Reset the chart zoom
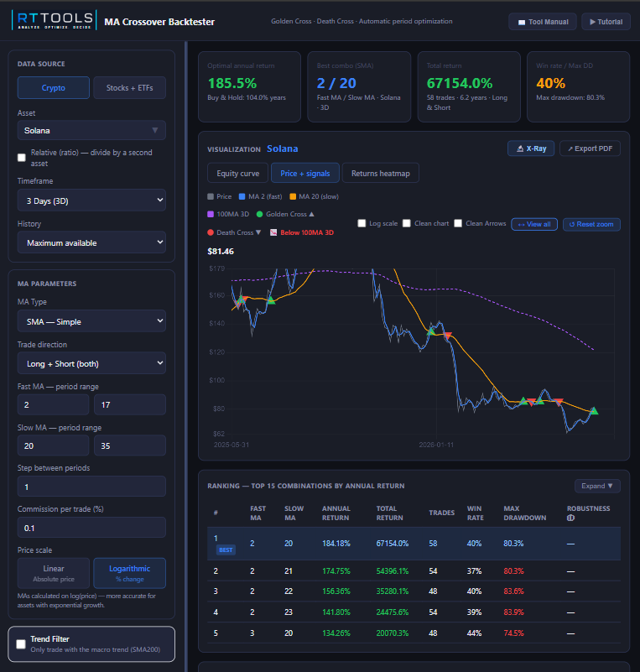This screenshot has height=672, width=640. pos(591,225)
